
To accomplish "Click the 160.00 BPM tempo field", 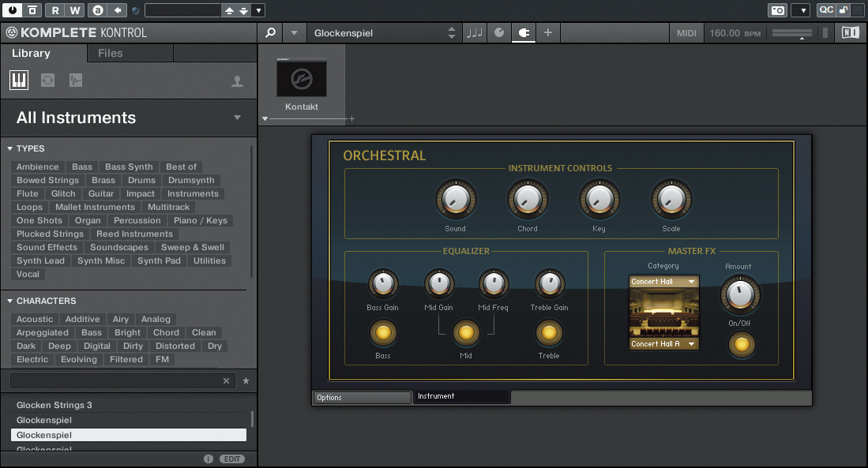I will point(735,32).
